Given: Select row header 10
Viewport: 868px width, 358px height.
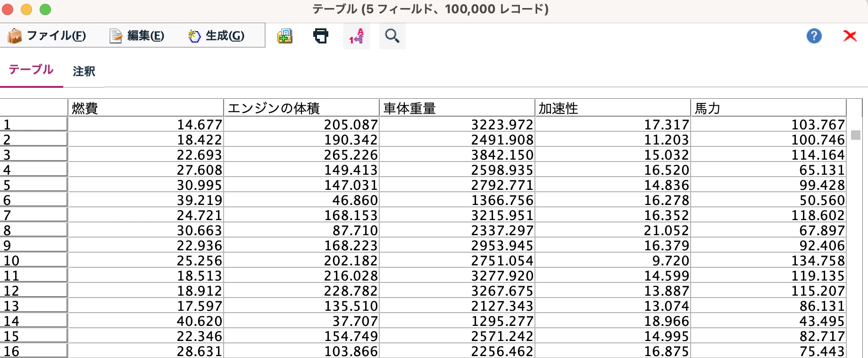Looking at the screenshot, I should point(33,260).
